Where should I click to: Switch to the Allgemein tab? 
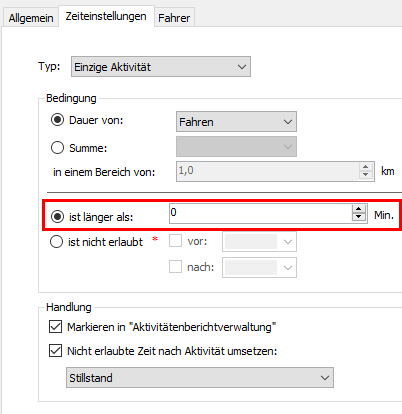[31, 18]
